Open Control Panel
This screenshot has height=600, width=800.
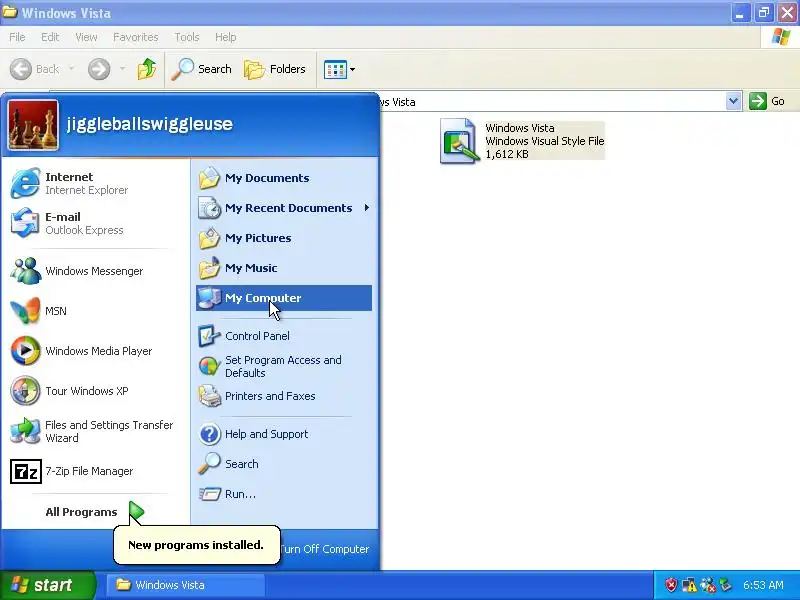(x=284, y=336)
